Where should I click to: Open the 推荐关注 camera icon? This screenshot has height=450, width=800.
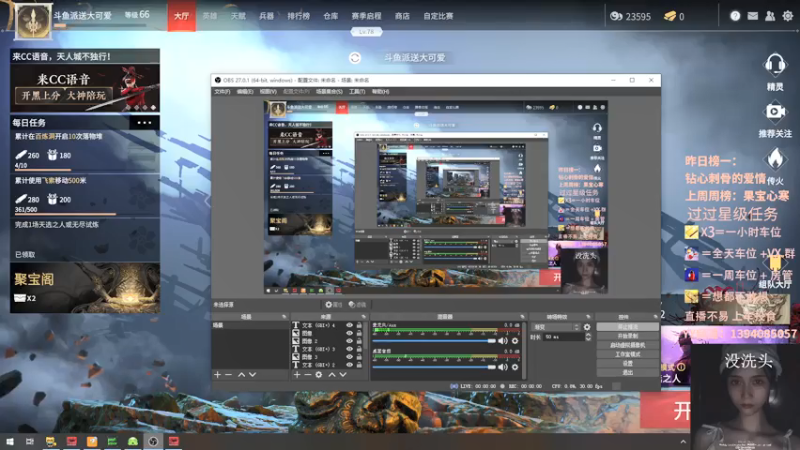click(x=774, y=112)
